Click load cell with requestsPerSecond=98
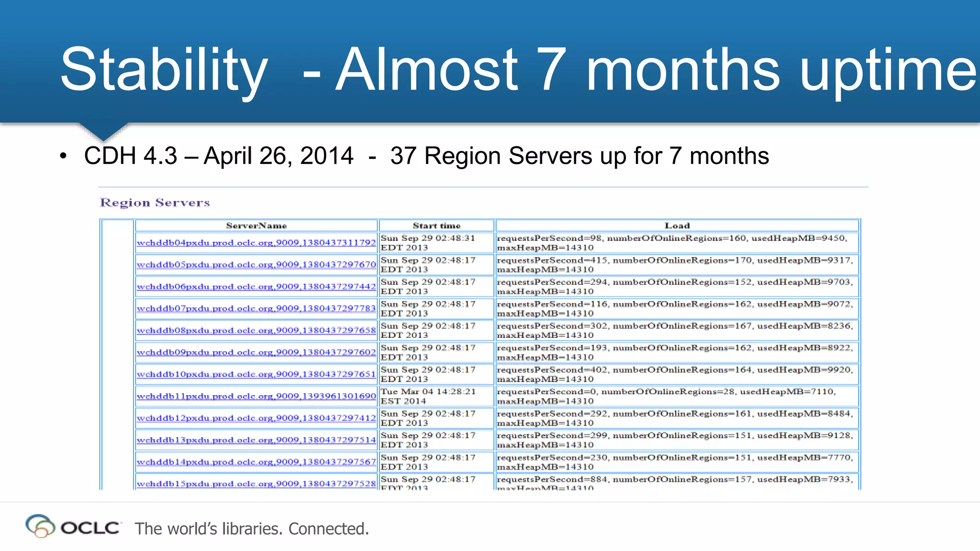980x551 pixels. tap(677, 243)
